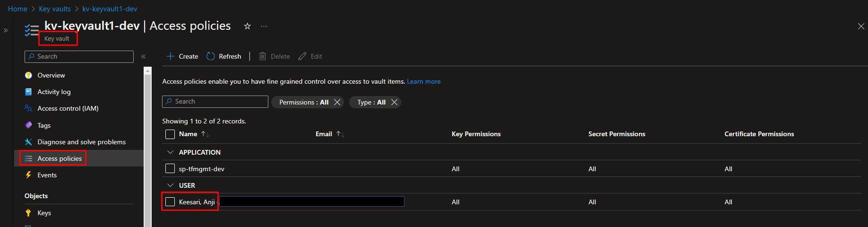Collapse the sidebar menu with double chevron
868x227 pixels.
(143, 56)
